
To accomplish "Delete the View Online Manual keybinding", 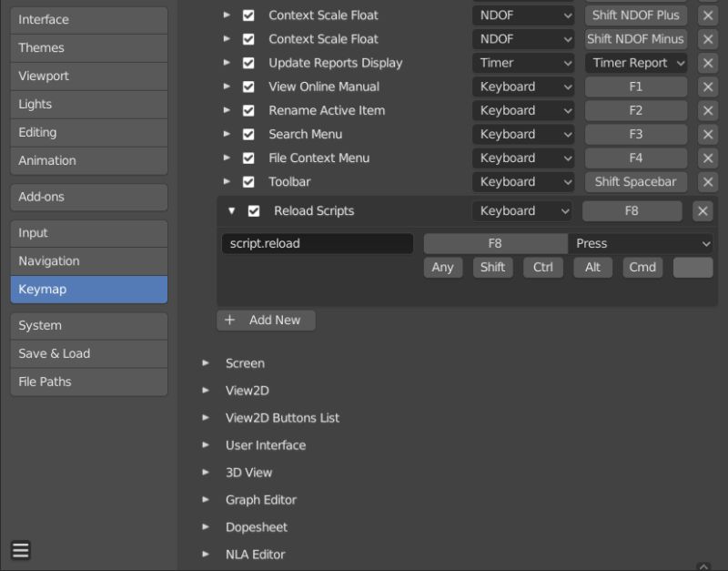I will [x=708, y=87].
